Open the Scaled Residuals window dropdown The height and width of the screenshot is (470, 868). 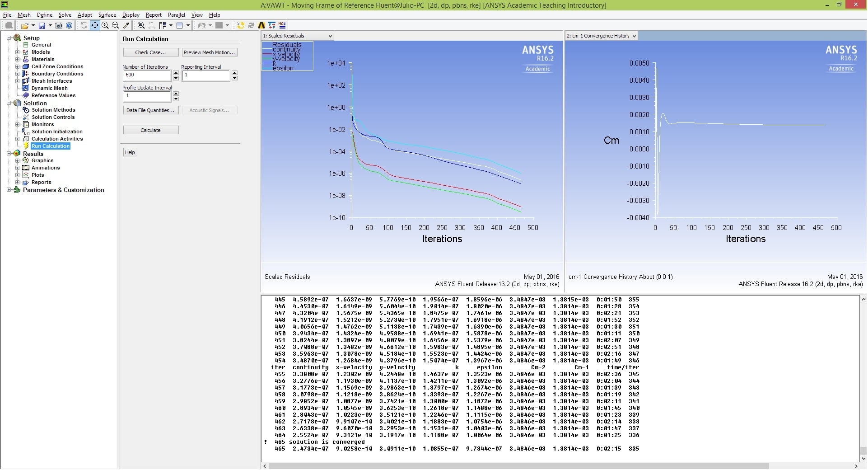click(x=330, y=36)
